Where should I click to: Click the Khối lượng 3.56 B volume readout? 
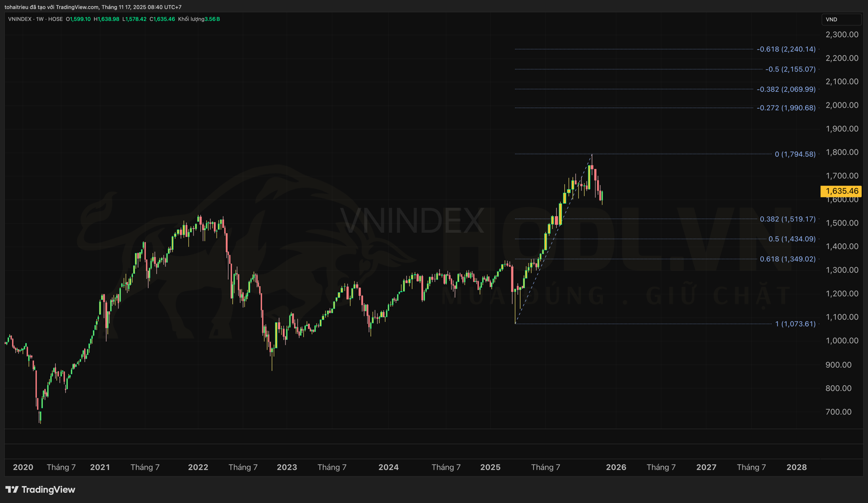[x=199, y=19]
